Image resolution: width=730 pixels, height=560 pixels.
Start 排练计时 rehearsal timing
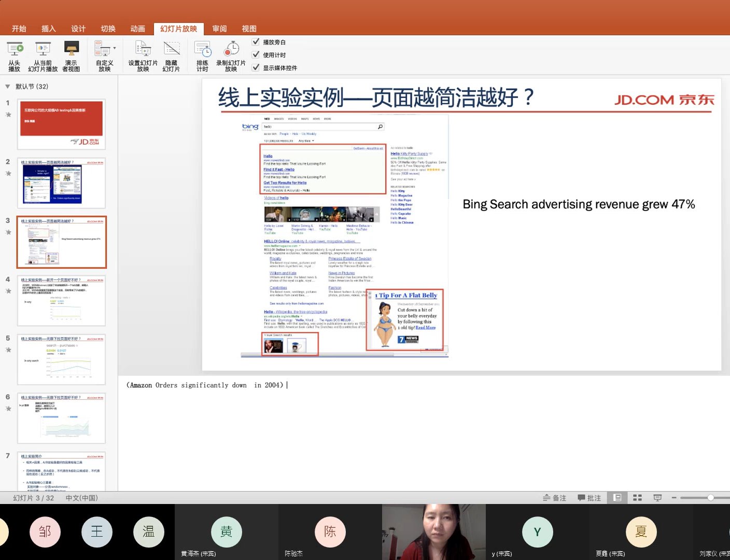[202, 54]
